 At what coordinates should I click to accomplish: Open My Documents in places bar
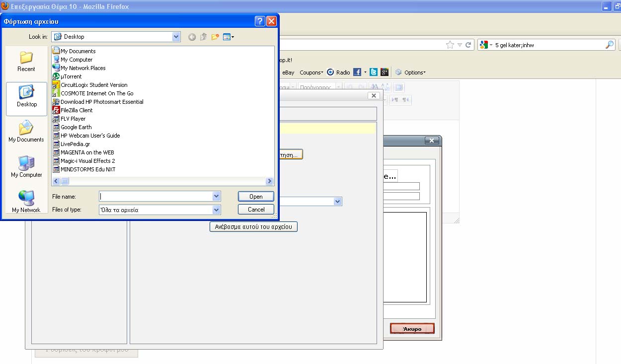[26, 132]
